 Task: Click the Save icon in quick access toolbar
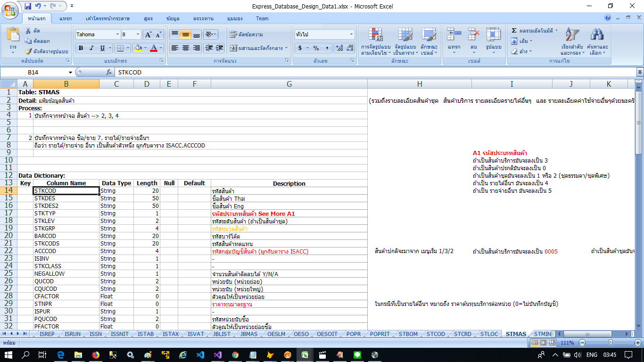tap(28, 6)
